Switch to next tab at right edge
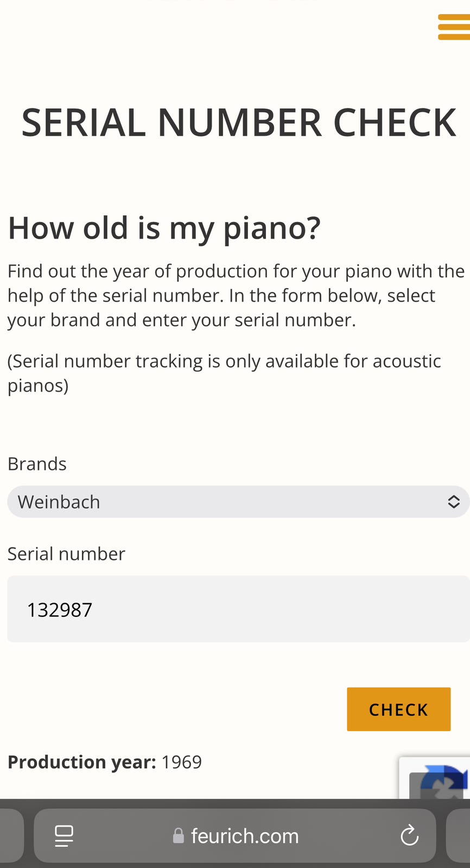Screen dimensions: 470x868 [459, 835]
